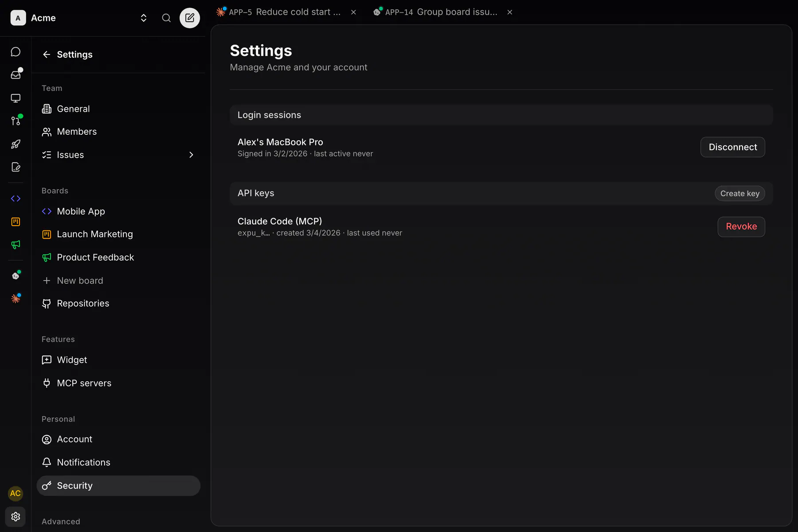Close the APP-5 tab
The height and width of the screenshot is (532, 798).
(353, 12)
